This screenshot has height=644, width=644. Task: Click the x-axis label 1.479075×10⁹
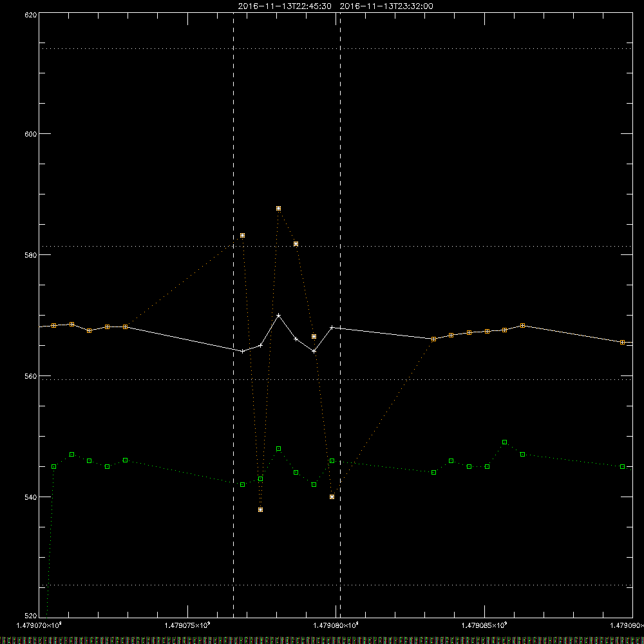point(187,625)
